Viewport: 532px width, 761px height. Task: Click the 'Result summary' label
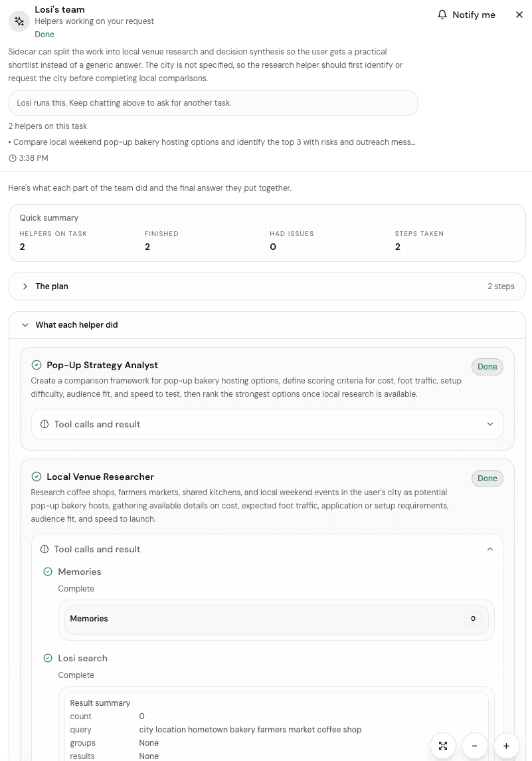100,703
